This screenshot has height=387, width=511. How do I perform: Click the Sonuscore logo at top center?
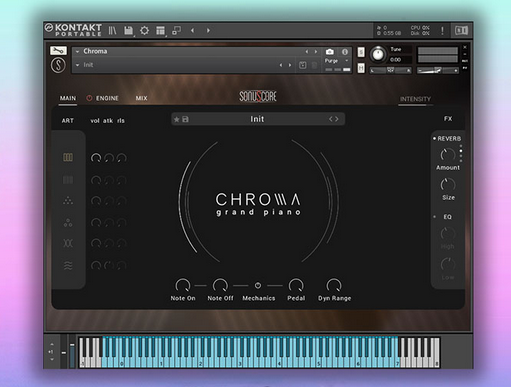point(258,96)
